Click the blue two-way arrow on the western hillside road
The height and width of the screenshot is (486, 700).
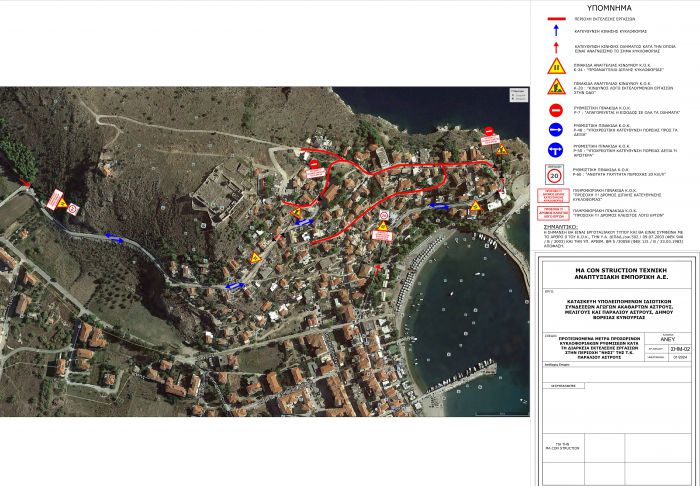pos(115,238)
